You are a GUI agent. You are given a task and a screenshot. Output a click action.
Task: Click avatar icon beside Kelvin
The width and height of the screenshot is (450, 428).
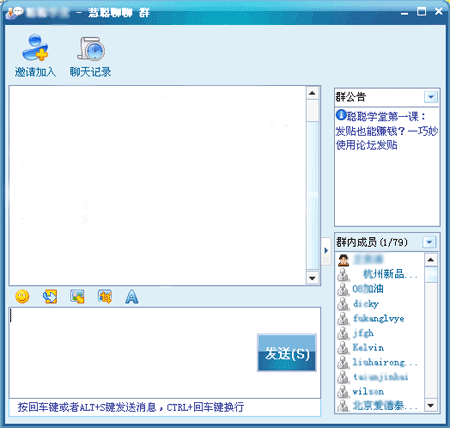[343, 348]
